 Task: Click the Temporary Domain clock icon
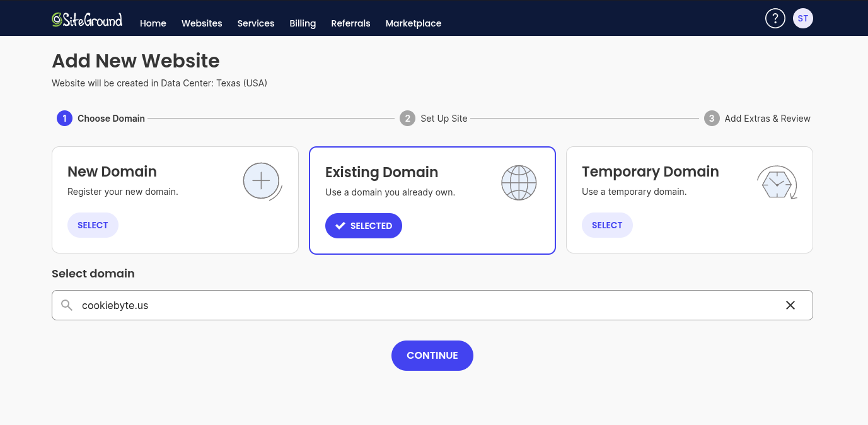point(777,183)
